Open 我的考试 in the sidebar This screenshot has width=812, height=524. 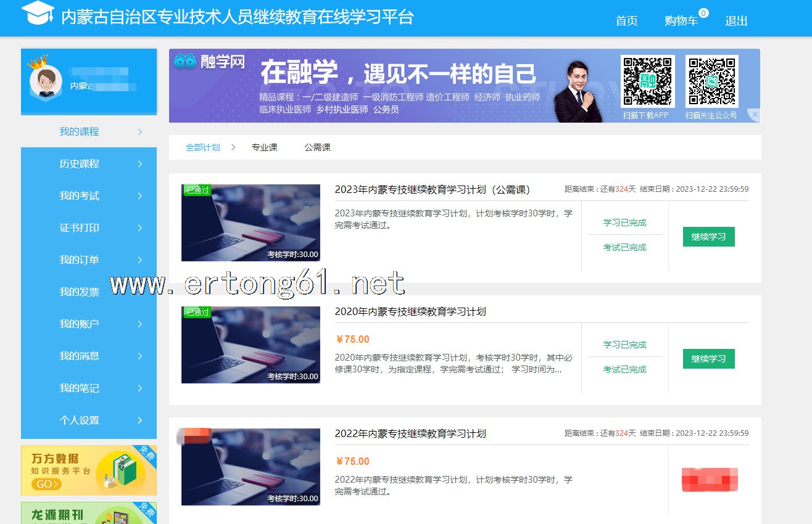click(79, 196)
